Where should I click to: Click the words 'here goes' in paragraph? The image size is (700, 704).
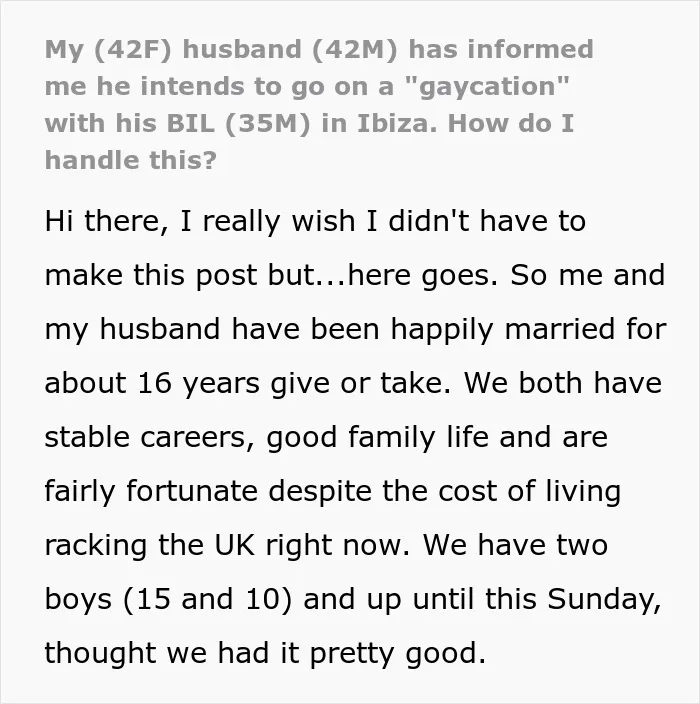pos(423,276)
